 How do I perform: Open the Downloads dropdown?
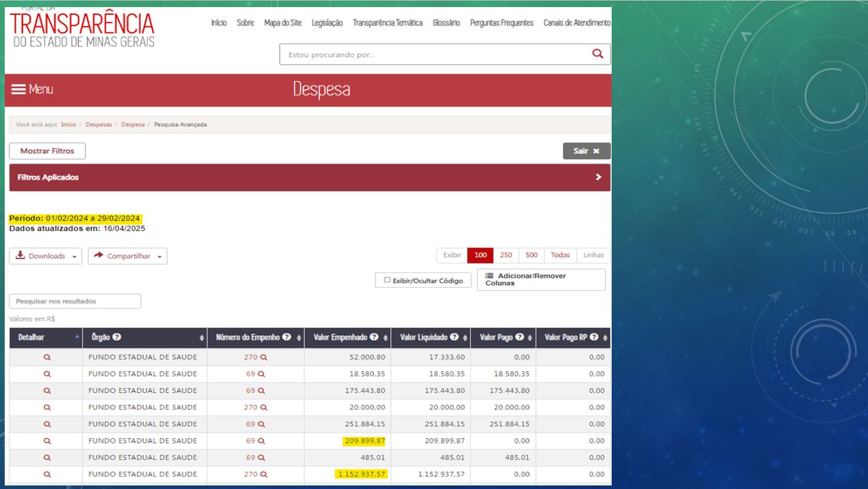45,256
